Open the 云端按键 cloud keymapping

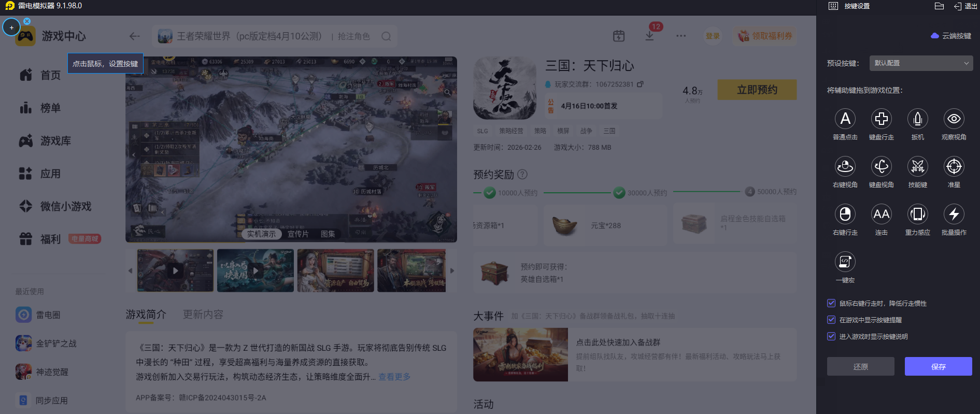pyautogui.click(x=951, y=36)
